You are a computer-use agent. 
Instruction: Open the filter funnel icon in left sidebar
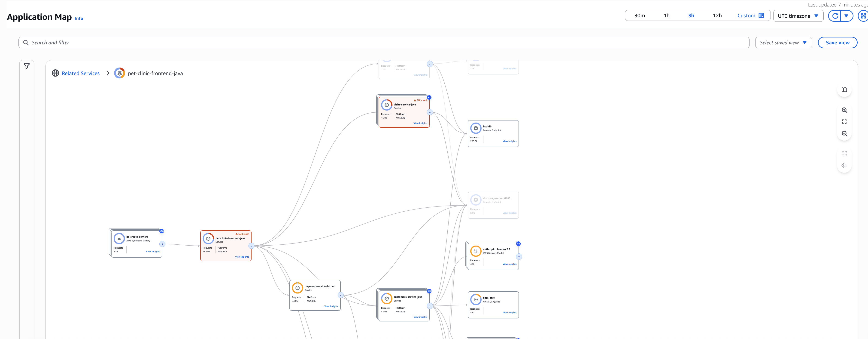coord(27,66)
